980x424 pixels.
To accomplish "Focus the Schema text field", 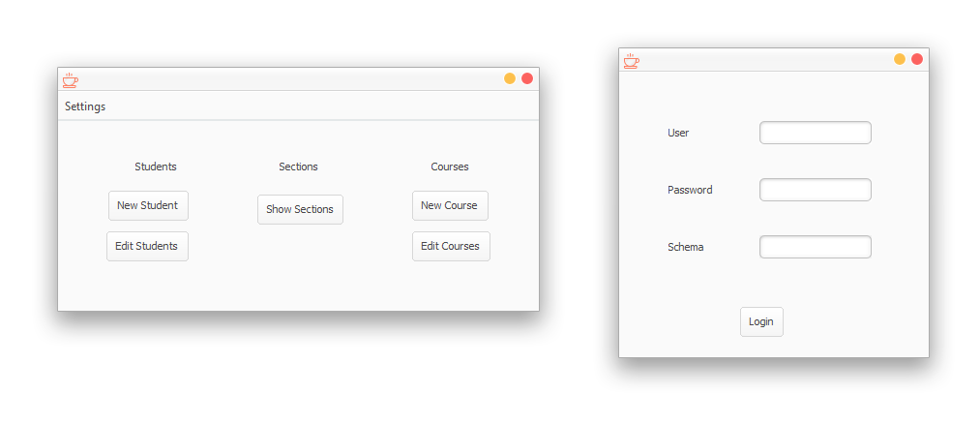I will pyautogui.click(x=815, y=247).
